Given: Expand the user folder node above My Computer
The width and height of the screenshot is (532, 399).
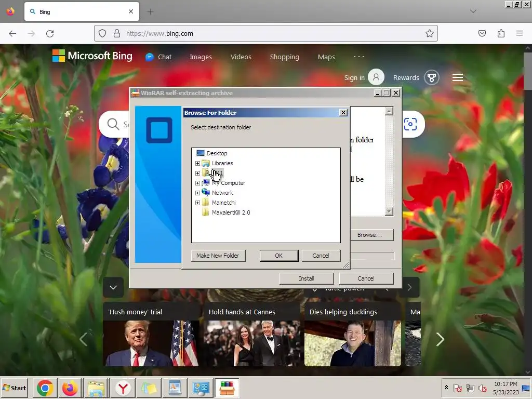Looking at the screenshot, I should tap(197, 173).
